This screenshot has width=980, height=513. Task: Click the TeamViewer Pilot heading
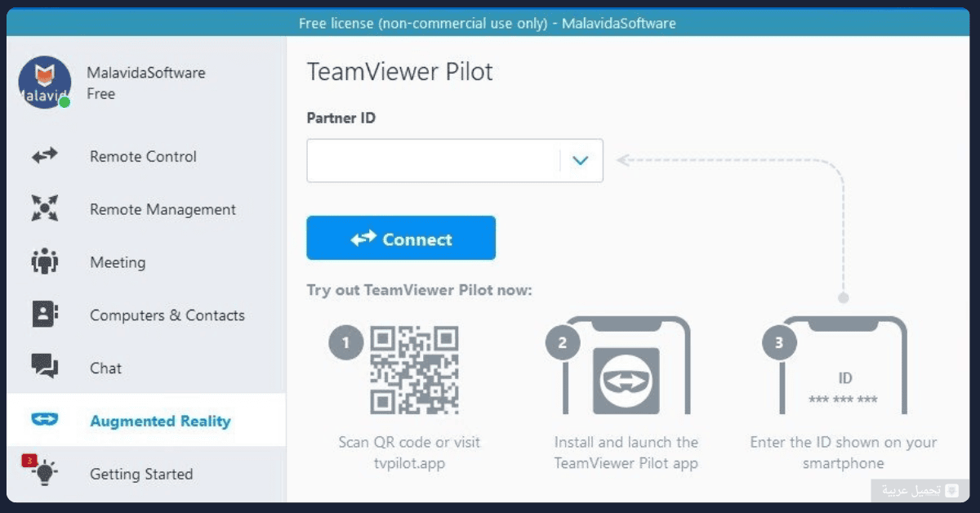(400, 72)
